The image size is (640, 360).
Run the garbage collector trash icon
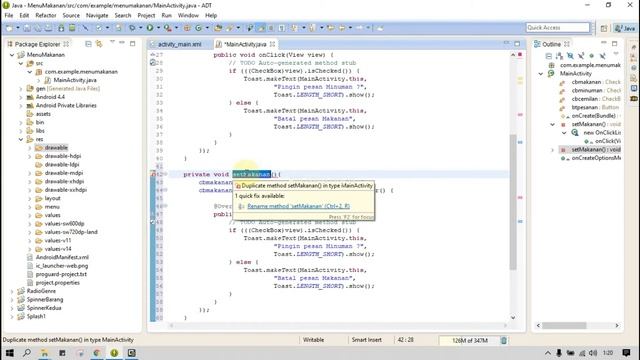point(504,340)
